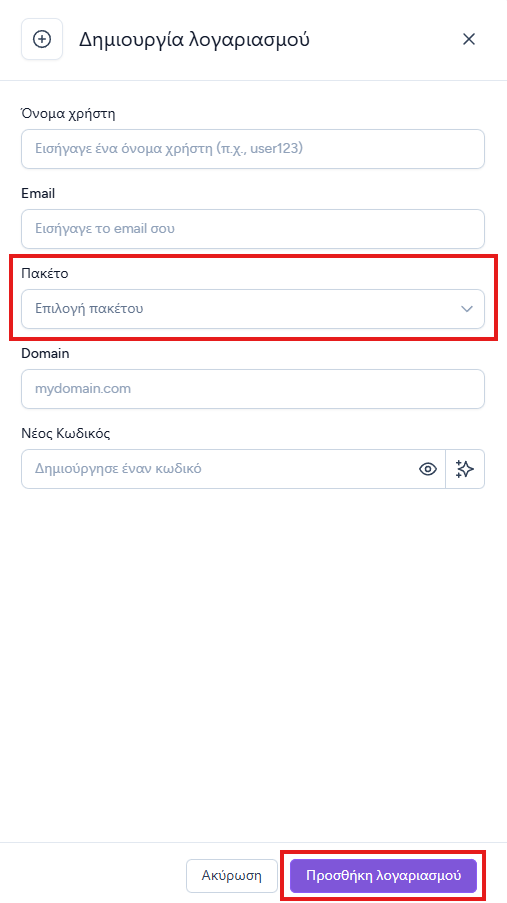507x903 pixels.
Task: Focus the Όνομα χρήστη input field
Action: 253,149
